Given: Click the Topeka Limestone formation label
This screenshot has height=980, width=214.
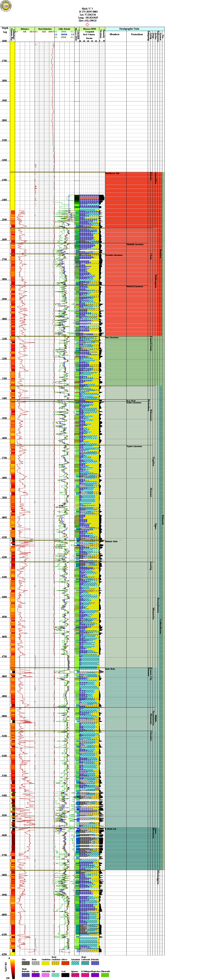Looking at the screenshot, I should 134,446.
